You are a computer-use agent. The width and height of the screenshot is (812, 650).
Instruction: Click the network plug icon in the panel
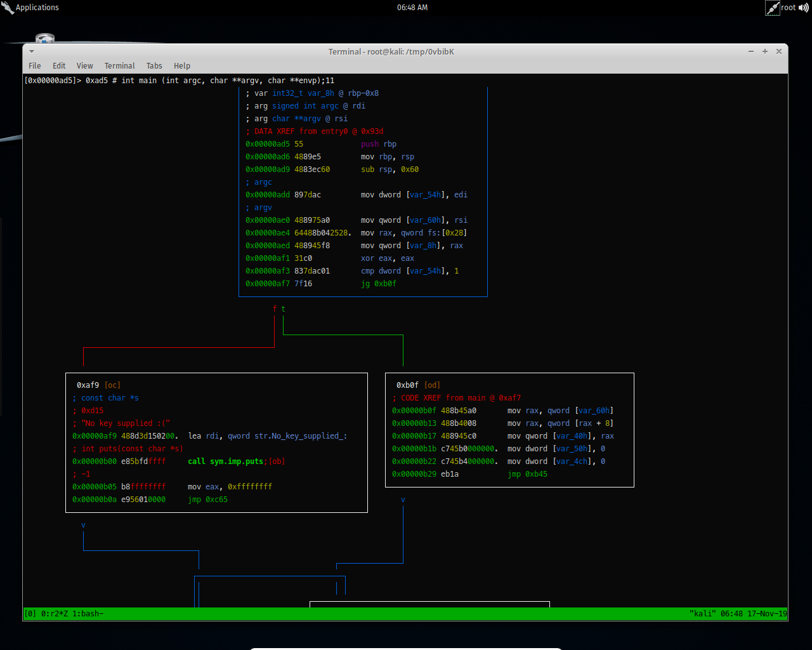pyautogui.click(x=773, y=8)
